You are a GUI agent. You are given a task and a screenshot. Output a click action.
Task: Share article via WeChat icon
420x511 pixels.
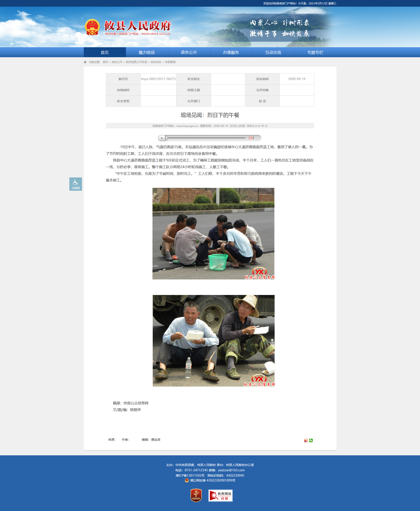click(x=311, y=440)
